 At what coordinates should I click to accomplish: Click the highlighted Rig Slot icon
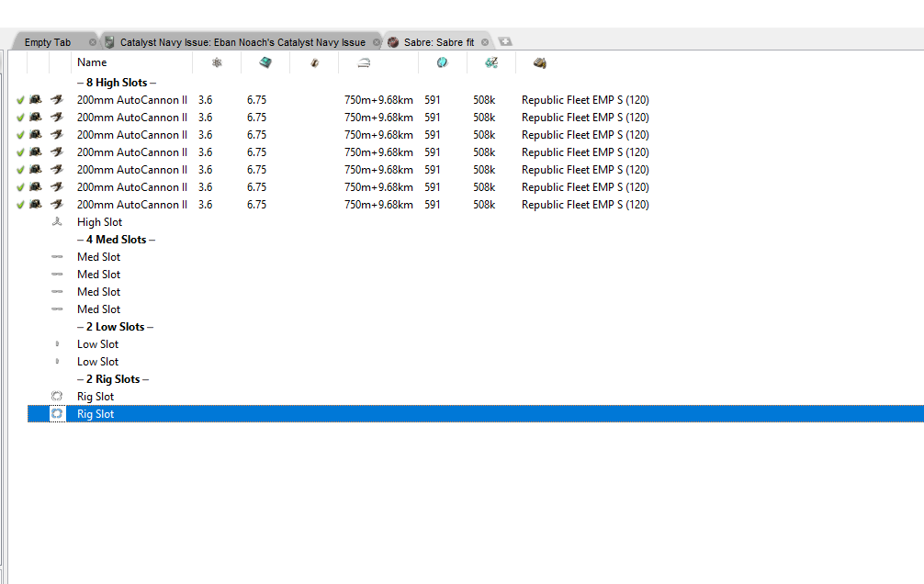57,414
